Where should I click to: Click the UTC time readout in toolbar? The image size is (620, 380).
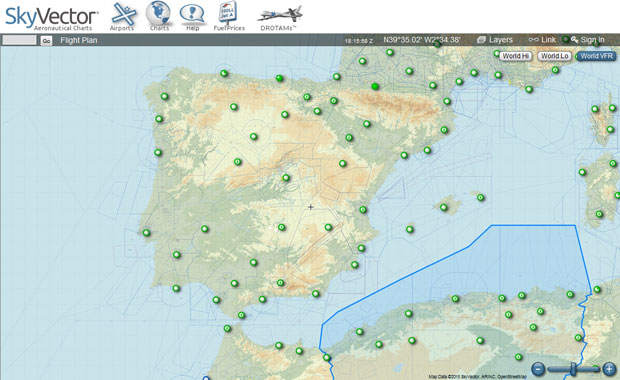tap(359, 41)
